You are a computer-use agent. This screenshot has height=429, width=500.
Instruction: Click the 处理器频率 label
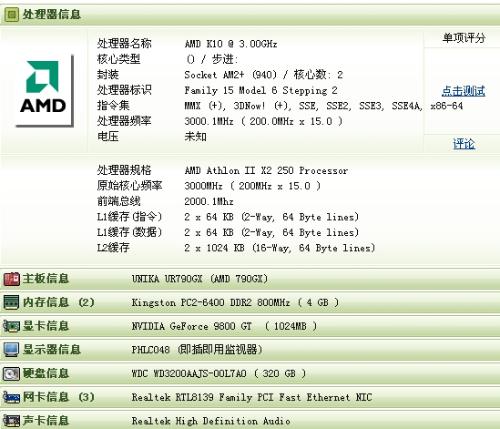tap(124, 121)
